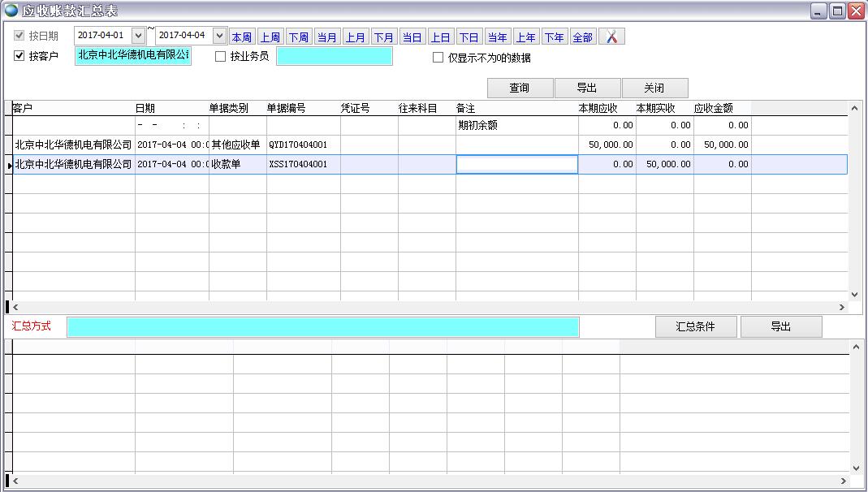The image size is (868, 492).
Task: Enable the 按业务员 checkbox
Action: coord(221,57)
